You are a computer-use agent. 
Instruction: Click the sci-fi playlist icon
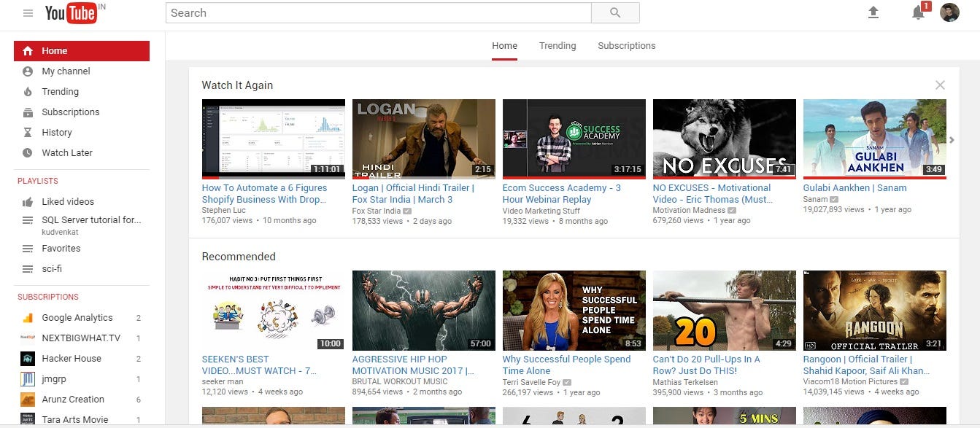click(28, 269)
